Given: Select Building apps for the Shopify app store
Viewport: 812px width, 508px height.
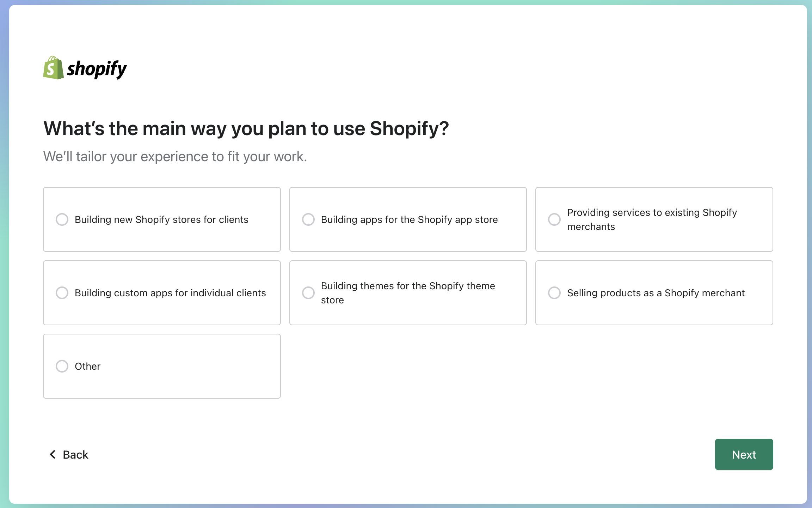Looking at the screenshot, I should [308, 219].
